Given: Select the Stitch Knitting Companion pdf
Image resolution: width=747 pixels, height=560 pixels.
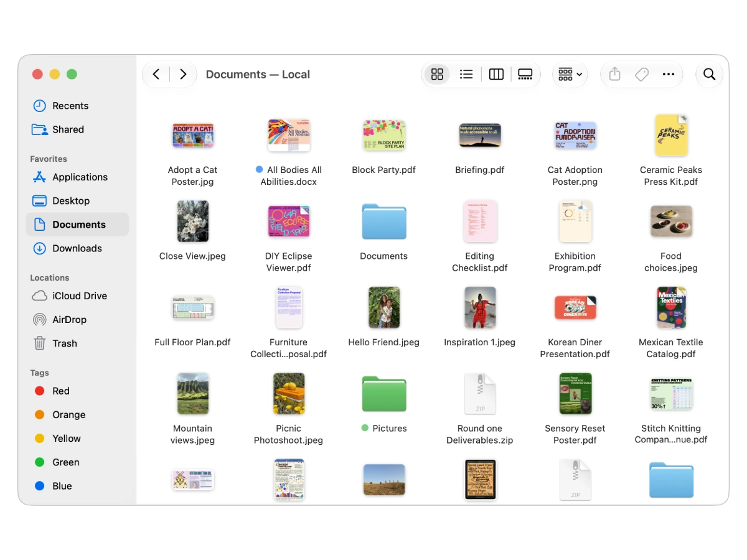Looking at the screenshot, I should [x=671, y=394].
